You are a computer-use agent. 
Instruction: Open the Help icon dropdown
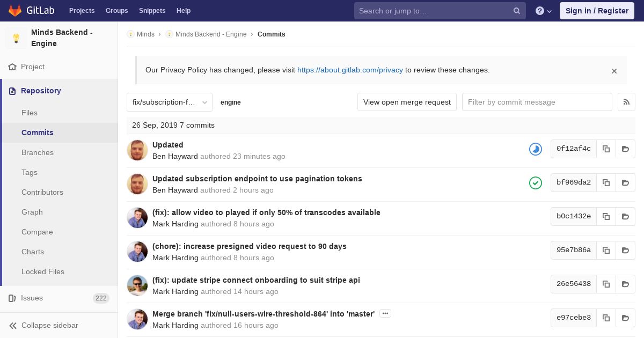(543, 11)
